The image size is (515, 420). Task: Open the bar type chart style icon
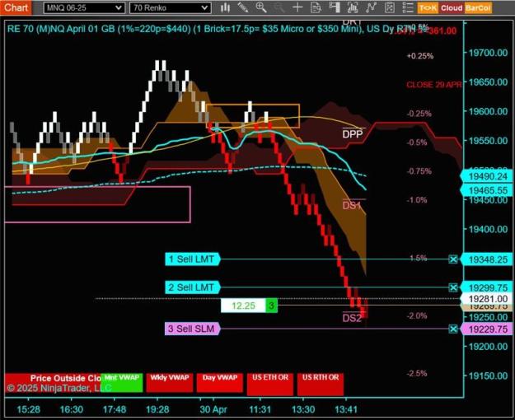click(x=225, y=7)
